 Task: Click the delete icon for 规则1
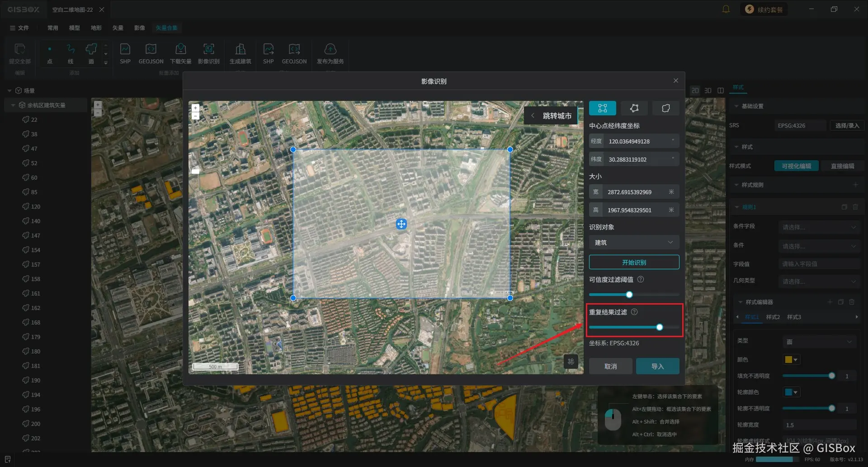coord(855,207)
